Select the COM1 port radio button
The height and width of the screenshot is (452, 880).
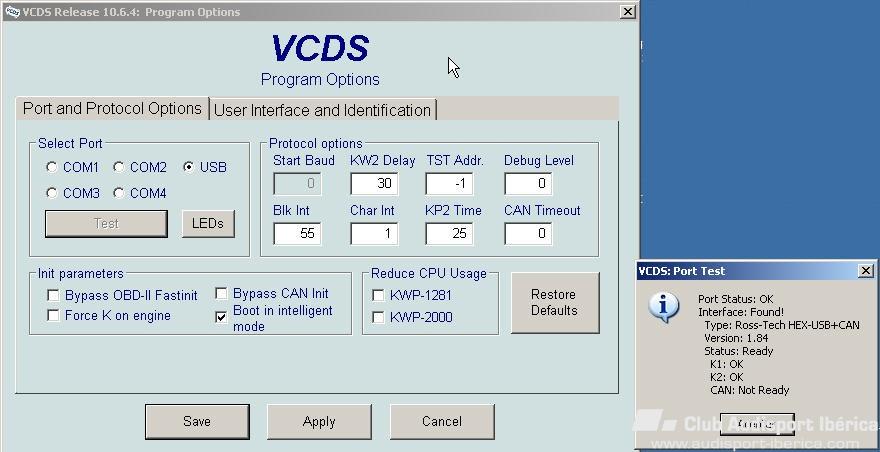point(52,167)
